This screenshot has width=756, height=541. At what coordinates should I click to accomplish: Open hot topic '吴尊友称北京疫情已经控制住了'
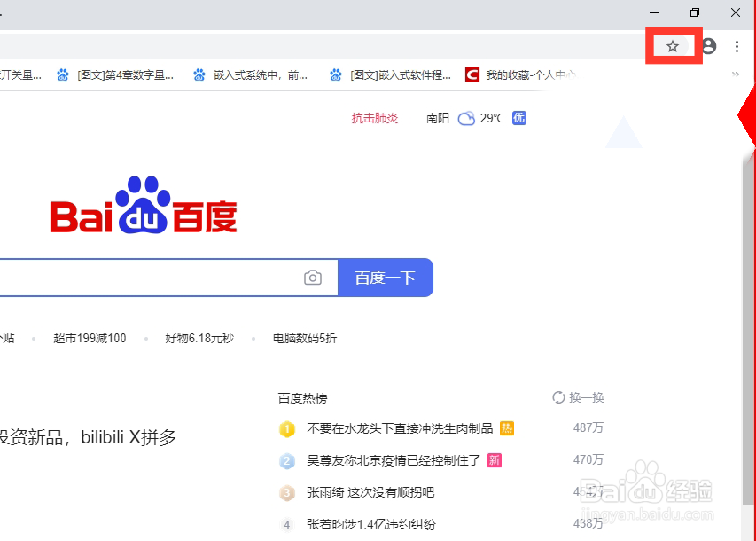pos(394,460)
